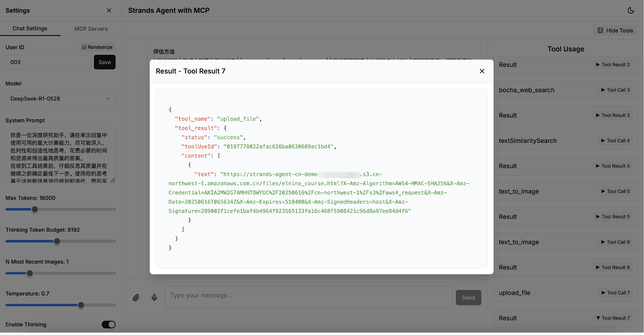Select the Chat Settings tab
The width and height of the screenshot is (644, 335).
[30, 28]
